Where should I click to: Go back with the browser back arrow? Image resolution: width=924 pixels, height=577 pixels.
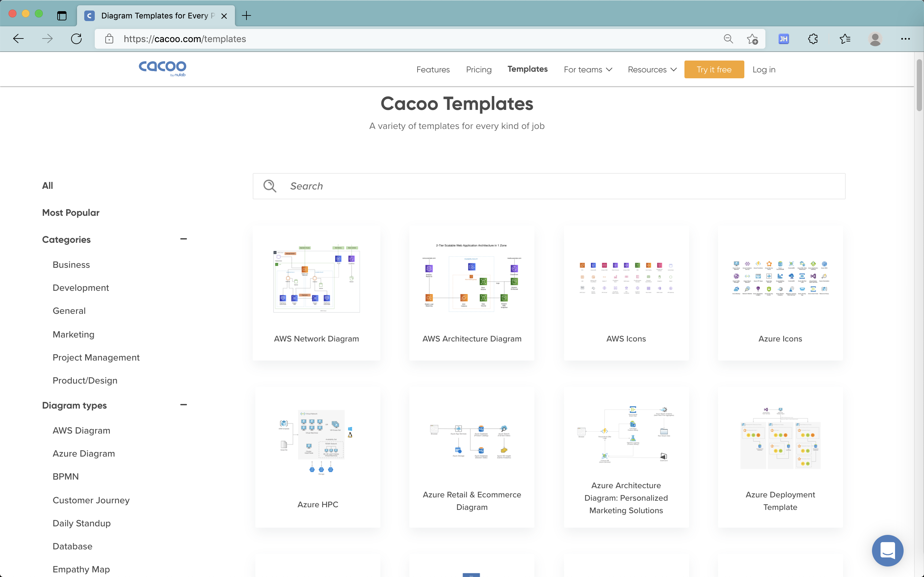click(18, 38)
